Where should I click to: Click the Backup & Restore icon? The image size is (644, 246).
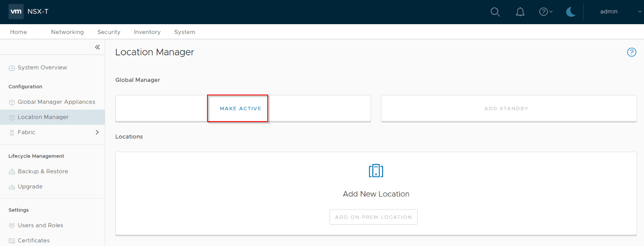click(12, 172)
